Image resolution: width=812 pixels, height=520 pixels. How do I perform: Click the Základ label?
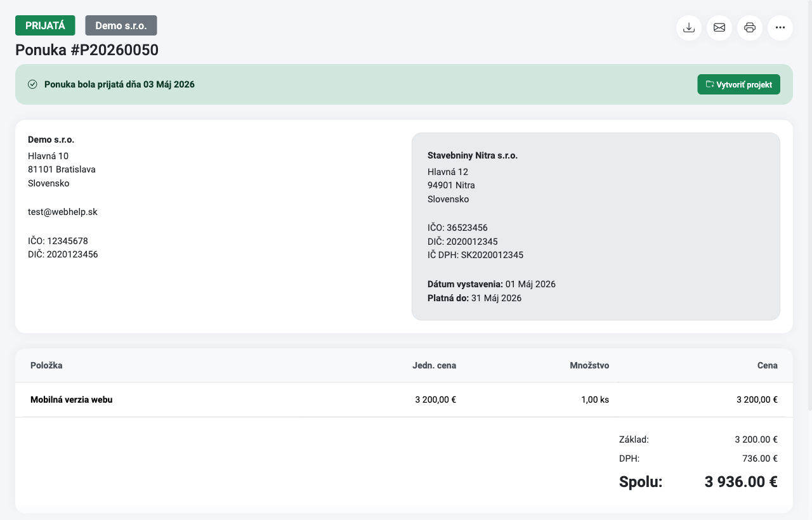click(634, 439)
